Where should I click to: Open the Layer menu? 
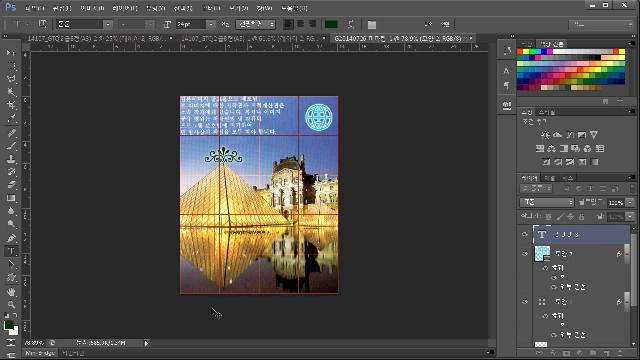(x=125, y=8)
